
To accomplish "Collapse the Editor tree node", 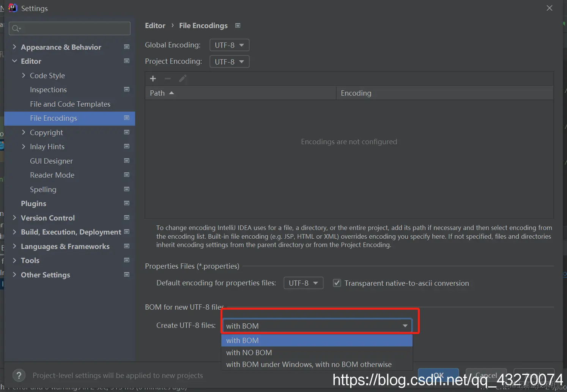I will coord(14,61).
